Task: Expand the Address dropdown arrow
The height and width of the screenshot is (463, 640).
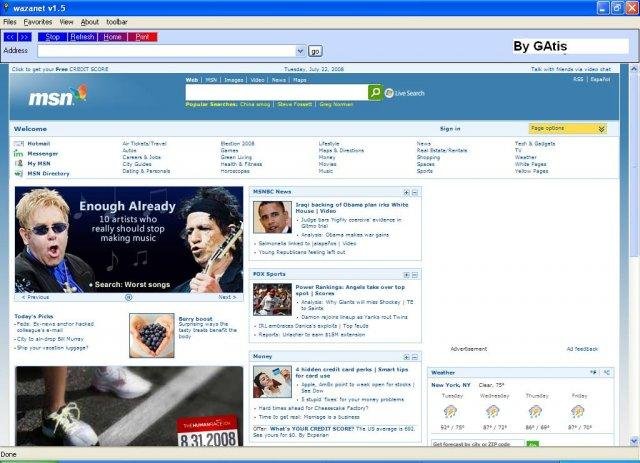Action: pos(300,51)
